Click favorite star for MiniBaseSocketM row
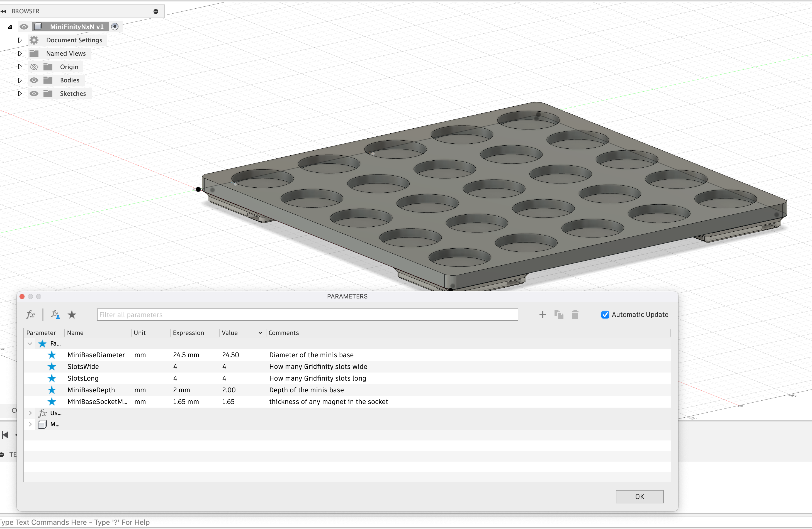 52,401
